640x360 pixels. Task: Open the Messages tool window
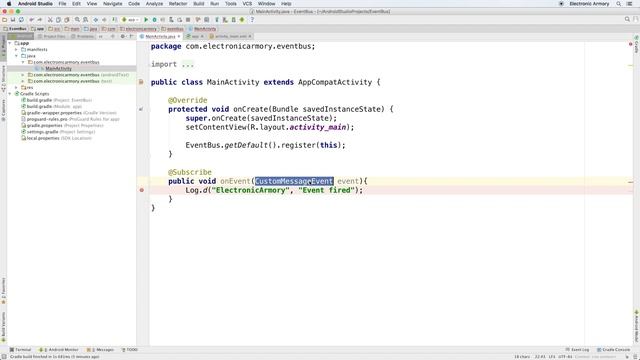click(x=100, y=350)
